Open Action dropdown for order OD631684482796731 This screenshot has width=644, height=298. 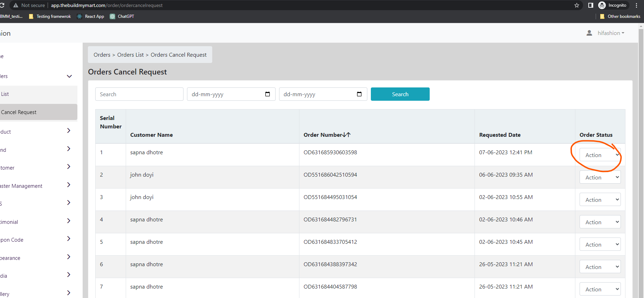600,222
